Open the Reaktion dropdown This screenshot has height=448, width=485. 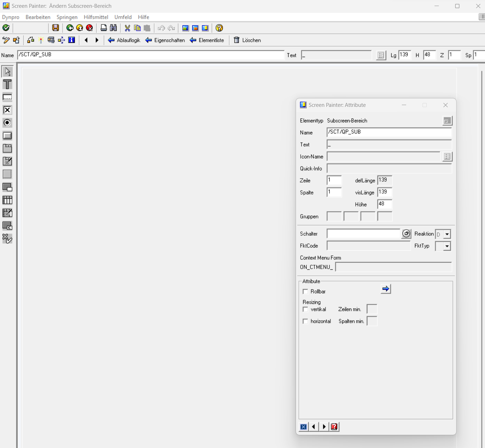coord(447,234)
